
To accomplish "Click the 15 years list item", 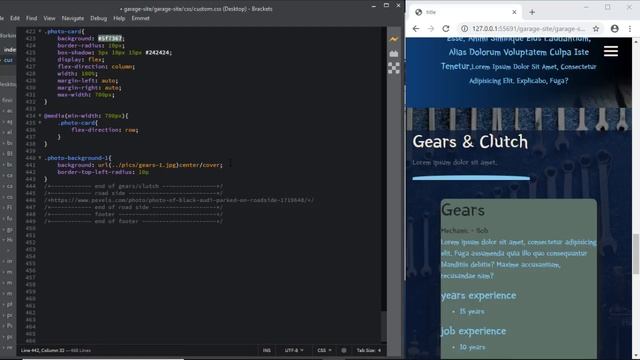I will (472, 311).
